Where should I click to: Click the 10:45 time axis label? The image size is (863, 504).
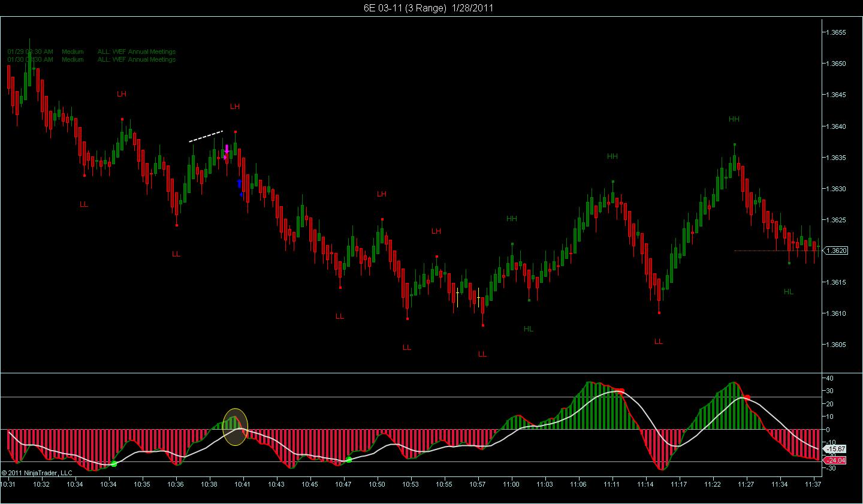[x=310, y=484]
